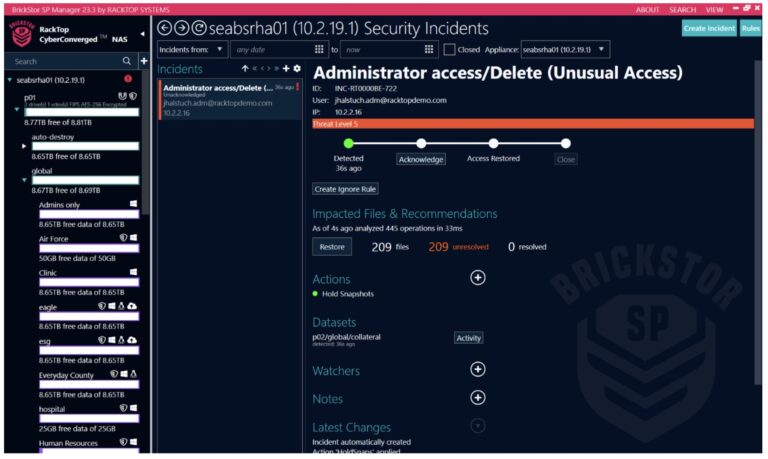The width and height of the screenshot is (768, 459).
Task: Click red alert icon next to seabsrha01
Action: (128, 79)
